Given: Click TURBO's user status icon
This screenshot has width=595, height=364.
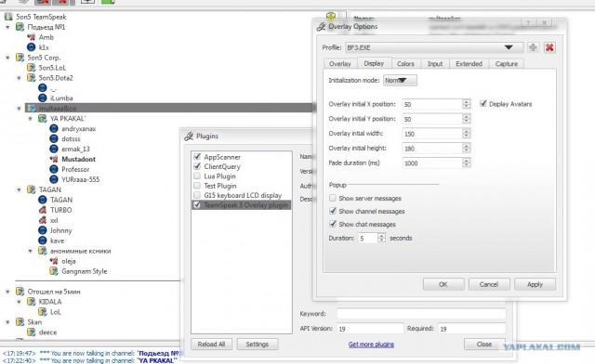Looking at the screenshot, I should click(43, 210).
